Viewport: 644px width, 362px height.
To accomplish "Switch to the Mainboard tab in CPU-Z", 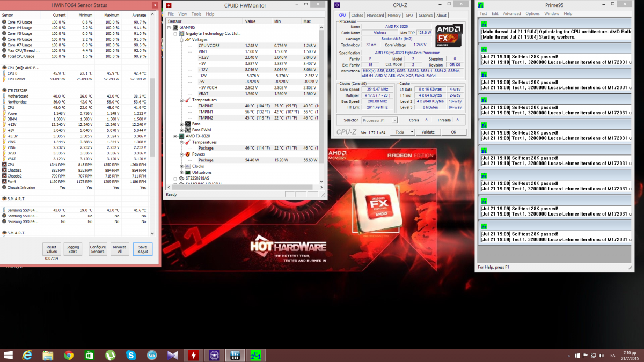I will click(x=376, y=16).
